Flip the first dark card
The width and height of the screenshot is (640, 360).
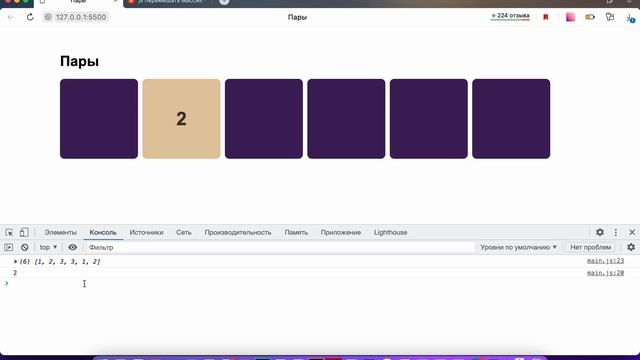click(99, 119)
